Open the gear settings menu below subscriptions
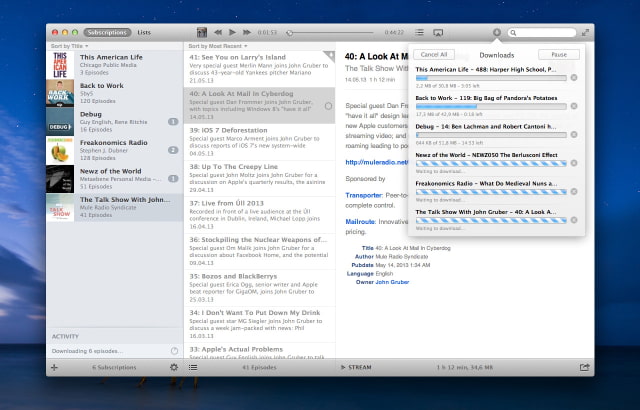Image resolution: width=640 pixels, height=410 pixels. 174,368
